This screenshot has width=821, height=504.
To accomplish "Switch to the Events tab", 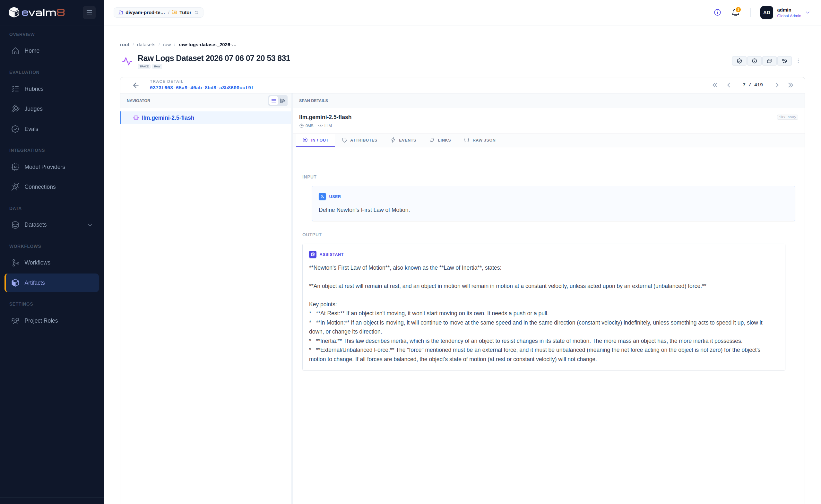I will pyautogui.click(x=403, y=140).
